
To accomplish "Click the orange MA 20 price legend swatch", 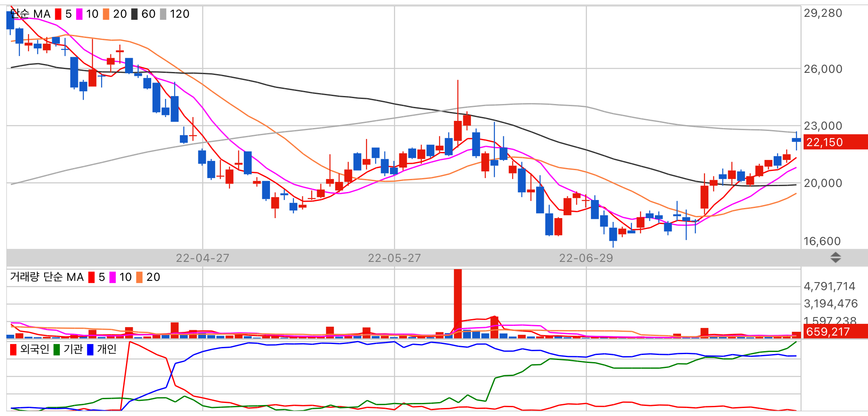I will point(106,14).
